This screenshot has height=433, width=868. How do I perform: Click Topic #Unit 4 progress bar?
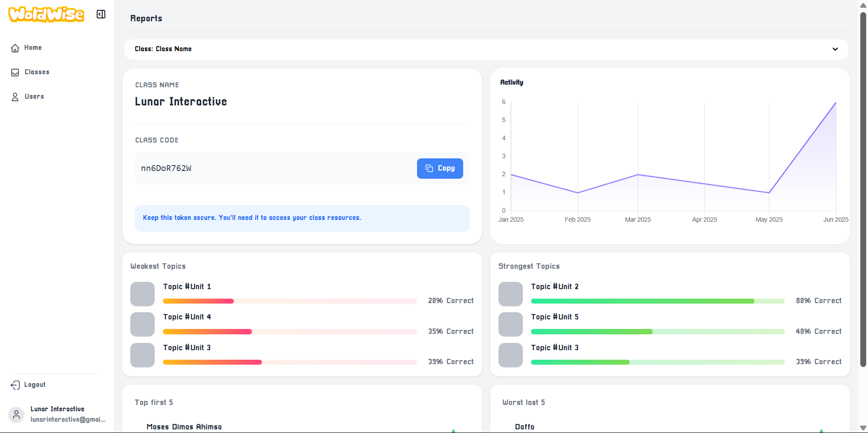coord(289,332)
